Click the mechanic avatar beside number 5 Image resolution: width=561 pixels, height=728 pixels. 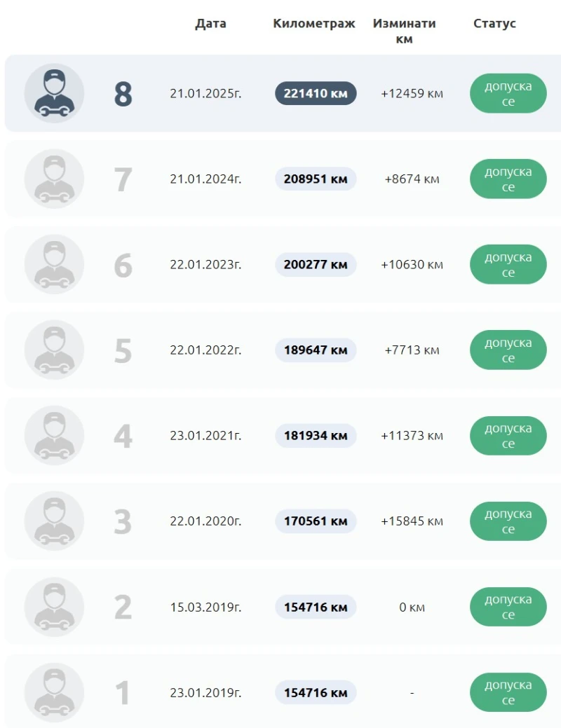pyautogui.click(x=54, y=350)
